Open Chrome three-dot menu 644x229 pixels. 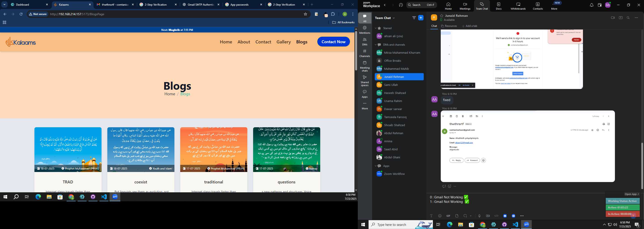(353, 14)
